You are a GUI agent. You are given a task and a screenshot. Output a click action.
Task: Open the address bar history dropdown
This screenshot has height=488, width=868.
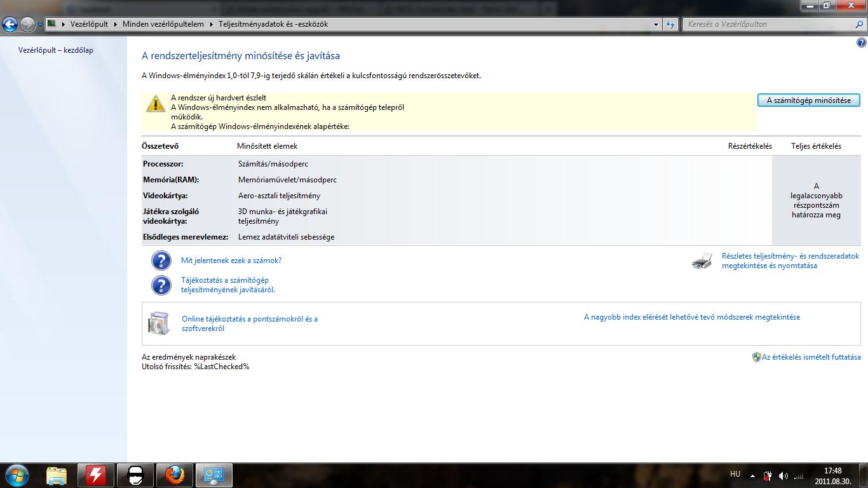tap(656, 24)
